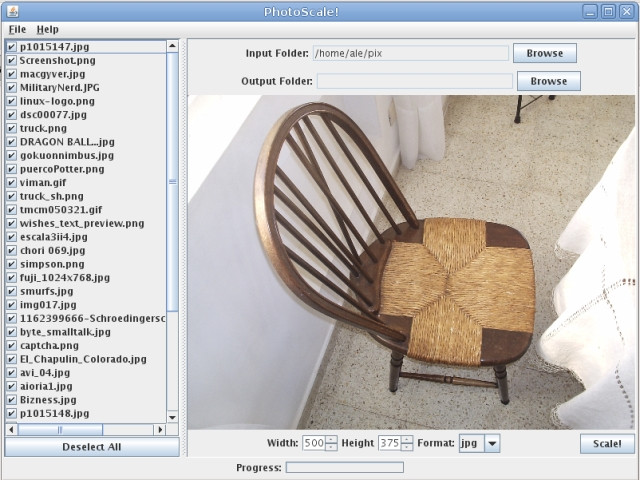Browse for the input folder
Image resolution: width=640 pixels, height=480 pixels.
click(x=544, y=53)
